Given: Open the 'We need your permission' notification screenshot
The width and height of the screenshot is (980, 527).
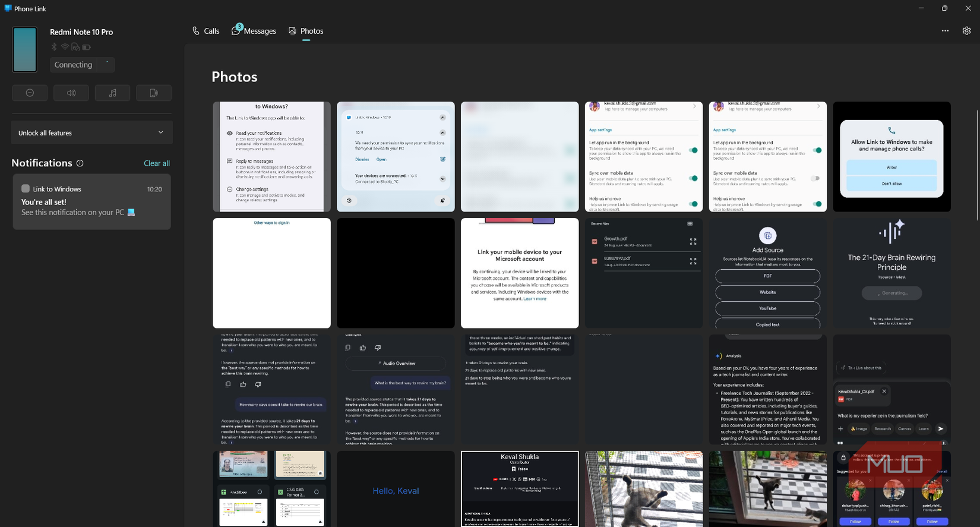Looking at the screenshot, I should tap(396, 156).
